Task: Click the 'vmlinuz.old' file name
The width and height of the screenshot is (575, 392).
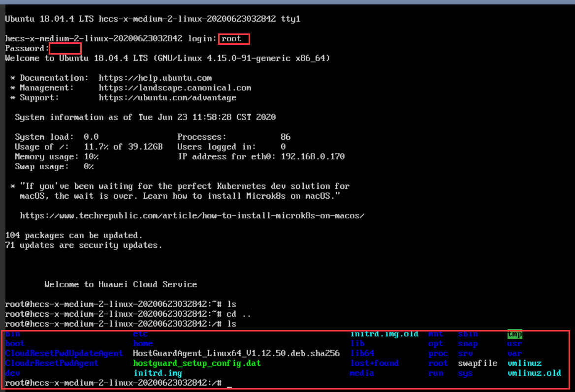Action: tap(534, 373)
